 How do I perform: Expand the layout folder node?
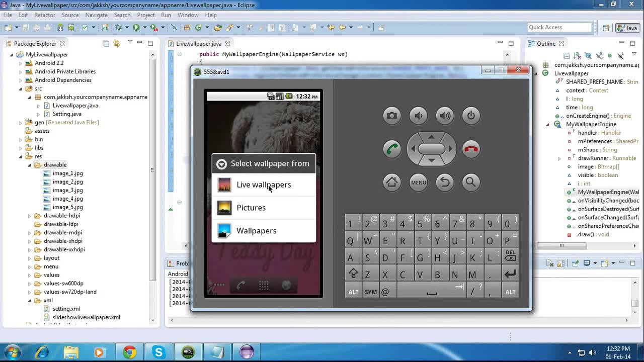[x=30, y=258]
